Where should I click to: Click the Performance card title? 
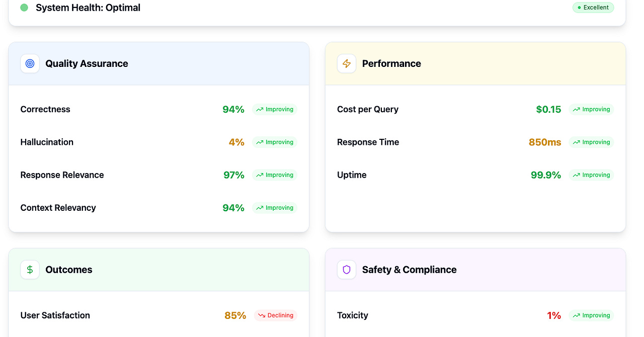pyautogui.click(x=391, y=63)
